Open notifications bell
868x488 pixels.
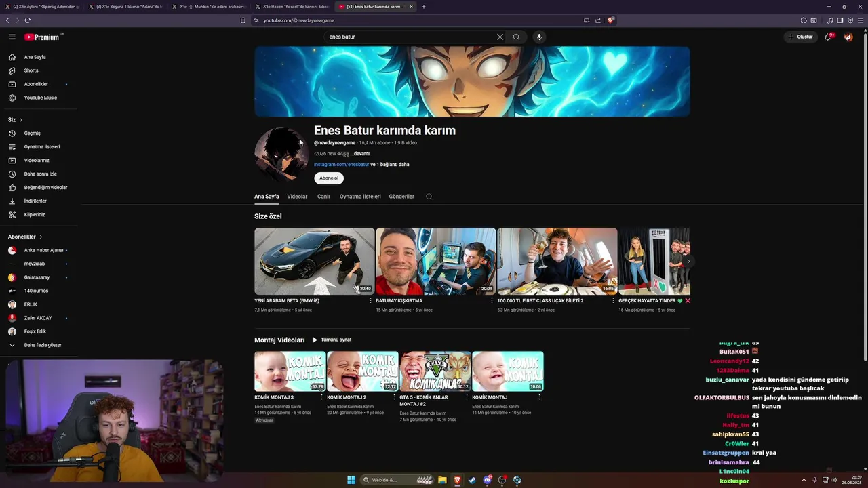828,37
